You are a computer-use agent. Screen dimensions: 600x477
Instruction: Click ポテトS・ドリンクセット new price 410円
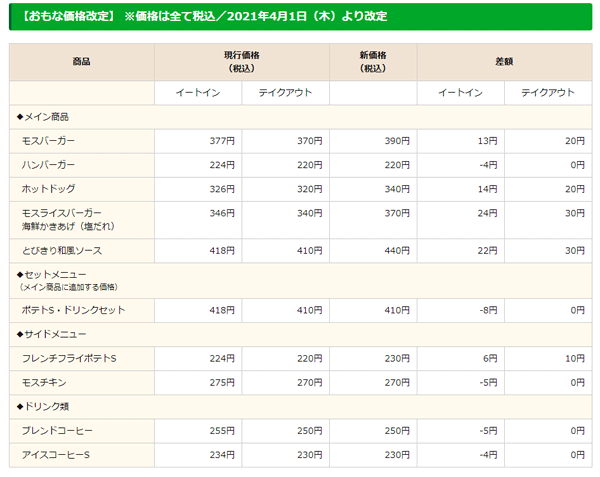(x=397, y=311)
